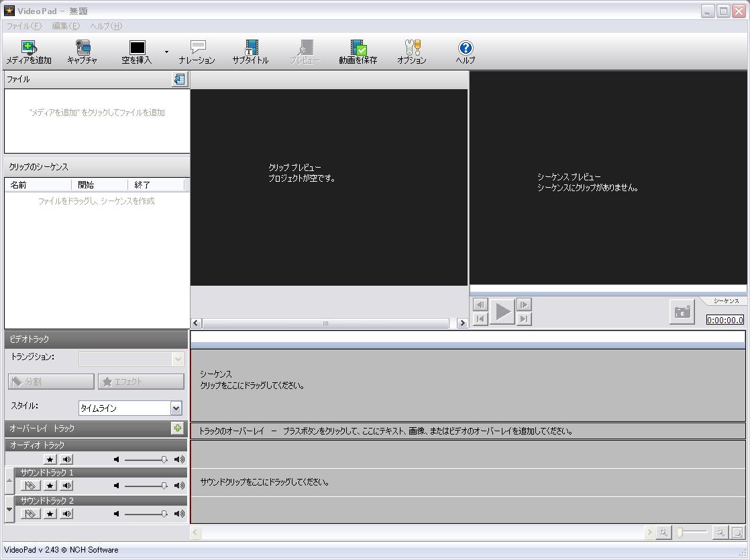Select the シーケンス tab under the preview

click(726, 301)
